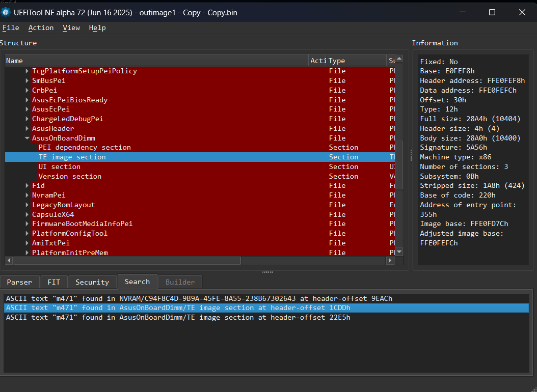Click the UEFITool app icon in title bar
The width and height of the screenshot is (537, 392).
click(x=6, y=13)
